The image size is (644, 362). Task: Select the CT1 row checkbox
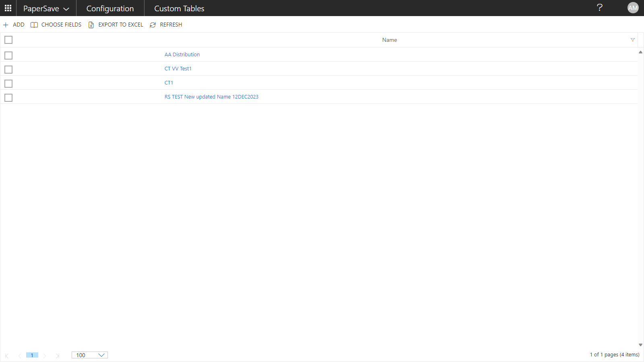click(x=8, y=84)
